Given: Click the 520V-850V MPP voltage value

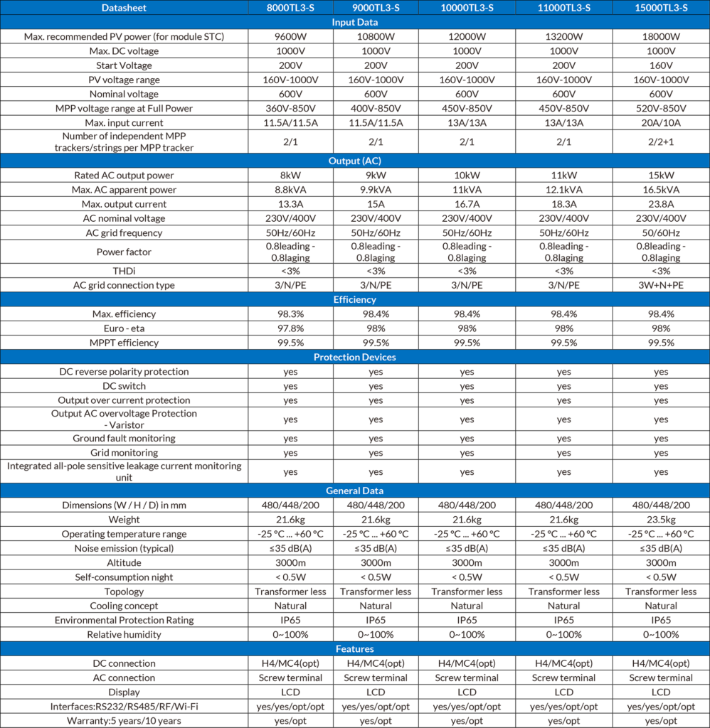Looking at the screenshot, I should point(661,108).
